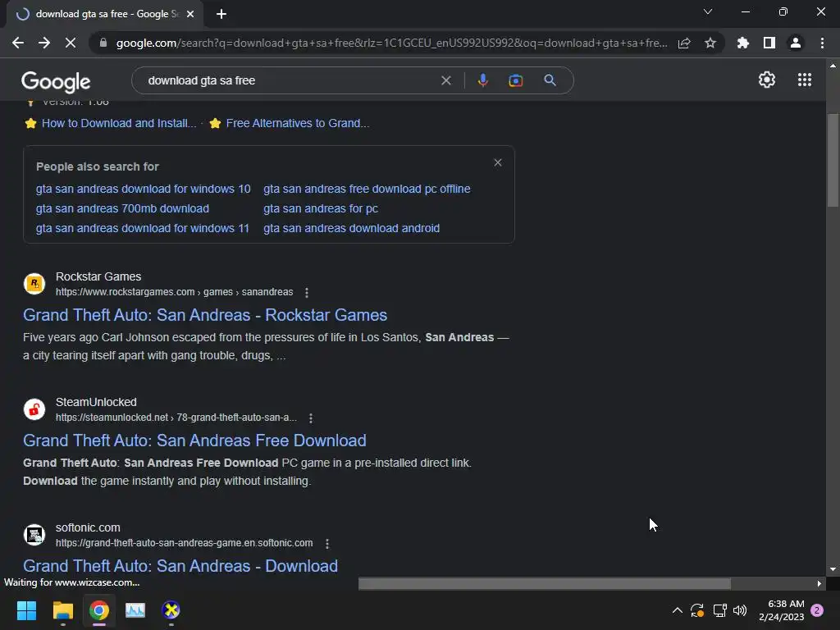Open the monitor app in taskbar
The image size is (840, 630).
[135, 610]
